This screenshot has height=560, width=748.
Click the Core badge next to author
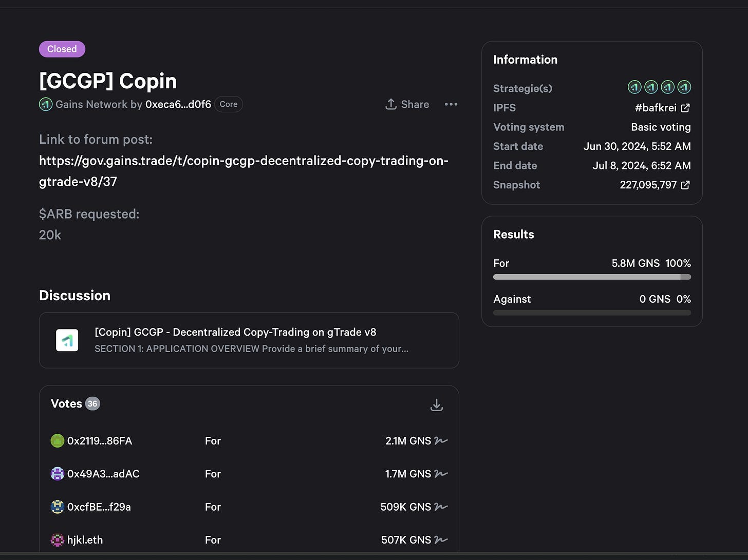[229, 104]
